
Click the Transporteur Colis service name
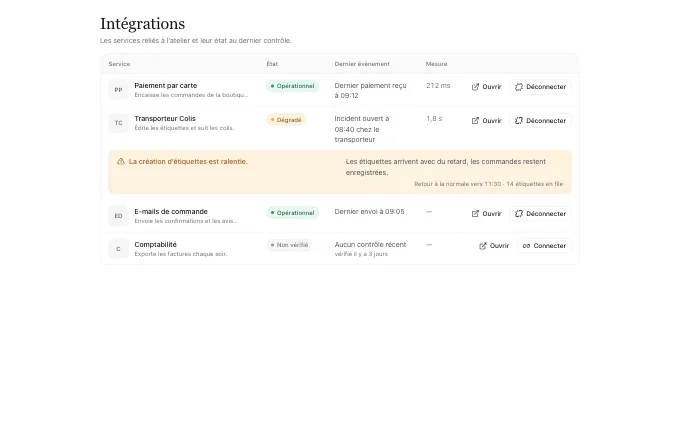tap(165, 118)
